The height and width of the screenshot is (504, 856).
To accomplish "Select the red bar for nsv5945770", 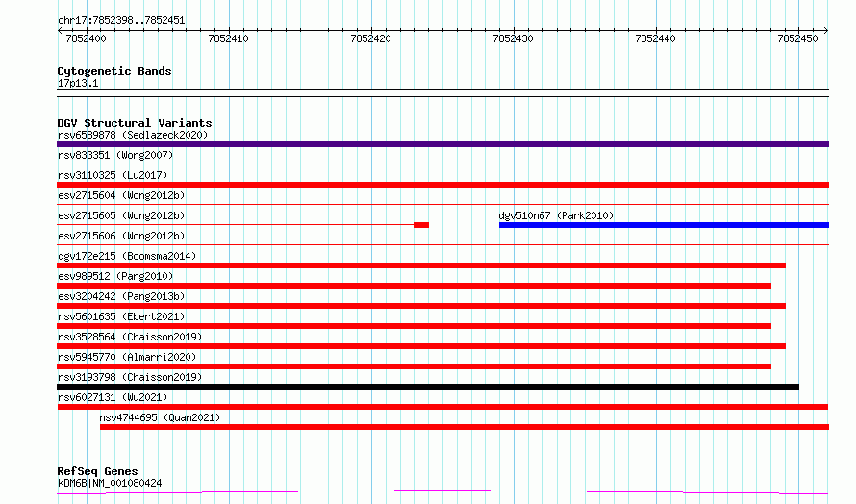I will click(414, 366).
